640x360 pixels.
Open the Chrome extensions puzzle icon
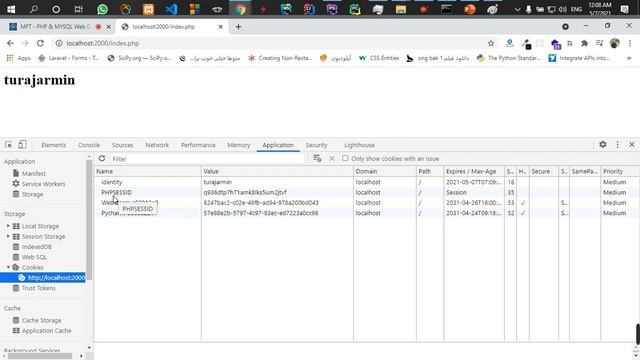[x=584, y=43]
